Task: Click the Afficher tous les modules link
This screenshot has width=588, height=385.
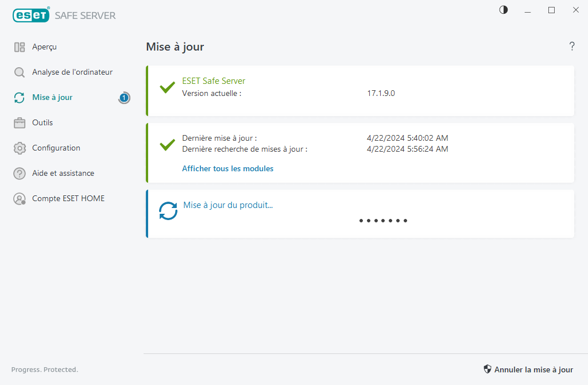Action: pyautogui.click(x=227, y=169)
